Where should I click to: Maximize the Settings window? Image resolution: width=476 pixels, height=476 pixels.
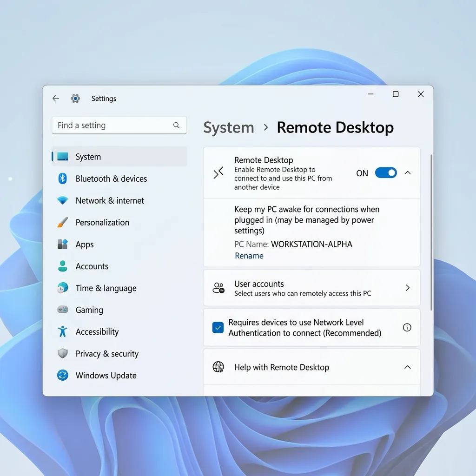tap(395, 94)
